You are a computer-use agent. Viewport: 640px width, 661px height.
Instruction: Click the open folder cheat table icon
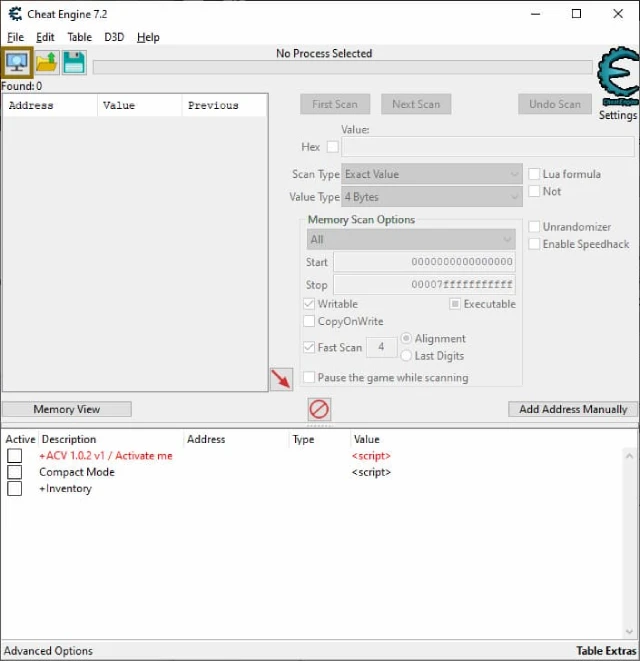click(x=47, y=63)
